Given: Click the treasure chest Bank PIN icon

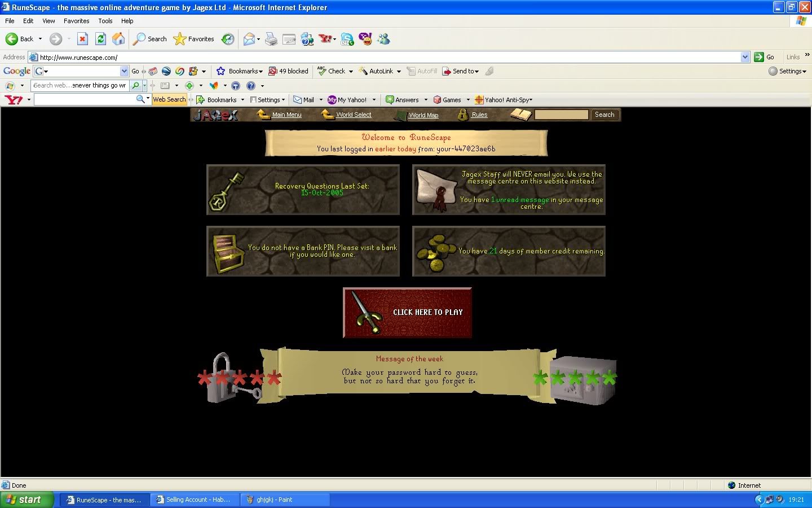Looking at the screenshot, I should pyautogui.click(x=228, y=252).
